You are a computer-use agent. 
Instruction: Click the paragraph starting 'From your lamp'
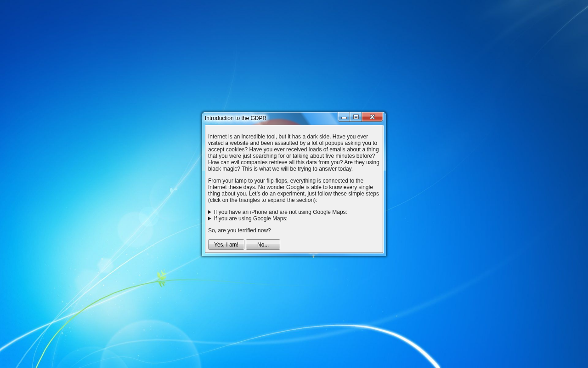coord(294,190)
